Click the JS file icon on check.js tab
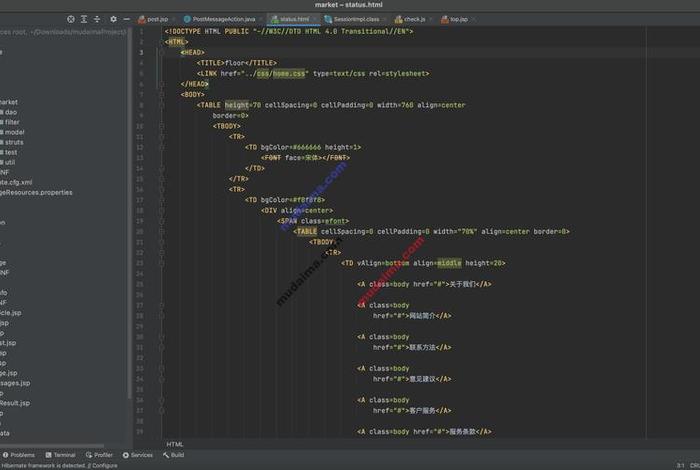 pyautogui.click(x=399, y=19)
